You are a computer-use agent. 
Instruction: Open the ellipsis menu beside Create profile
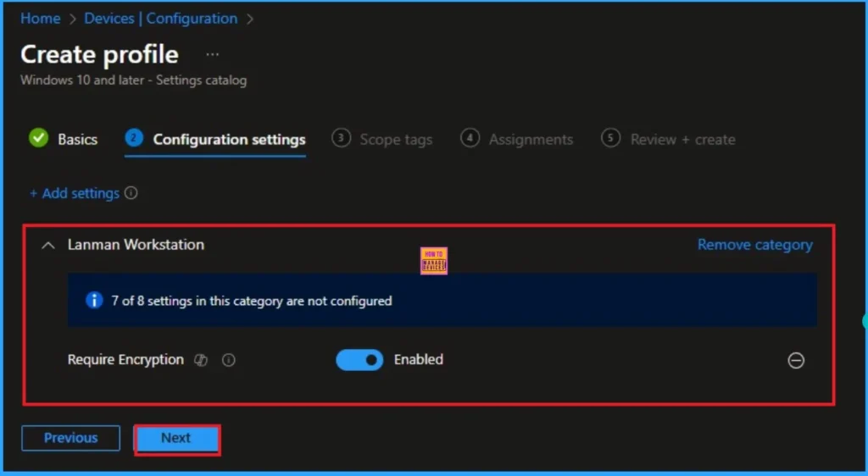[x=212, y=55]
